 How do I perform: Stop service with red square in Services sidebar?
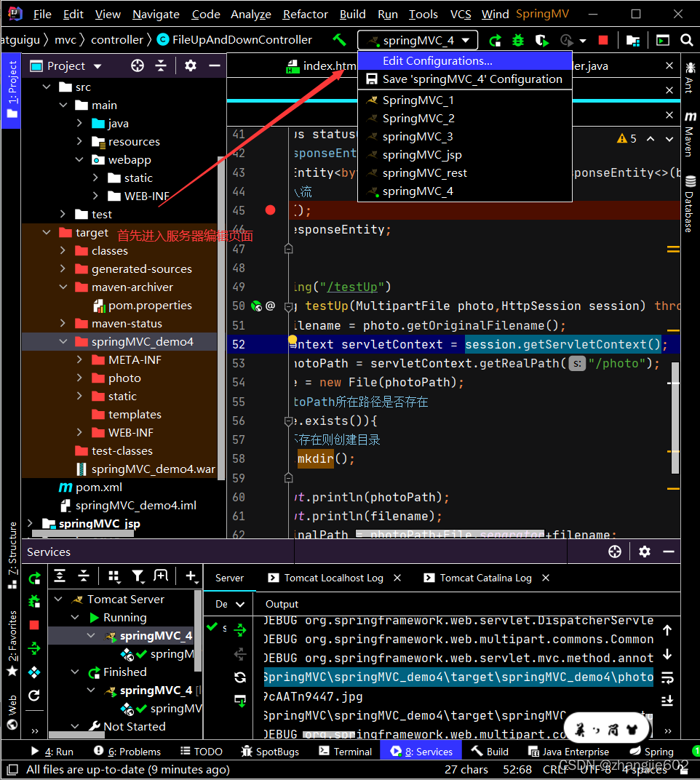[33, 625]
